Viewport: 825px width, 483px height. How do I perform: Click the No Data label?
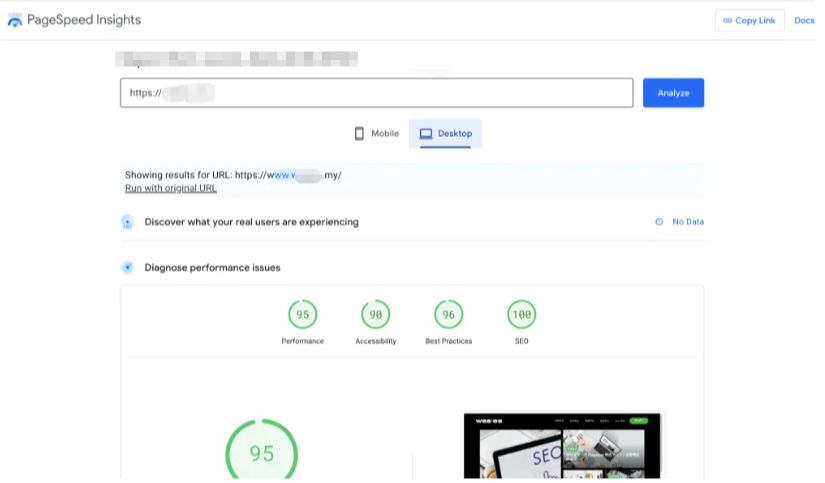point(687,222)
